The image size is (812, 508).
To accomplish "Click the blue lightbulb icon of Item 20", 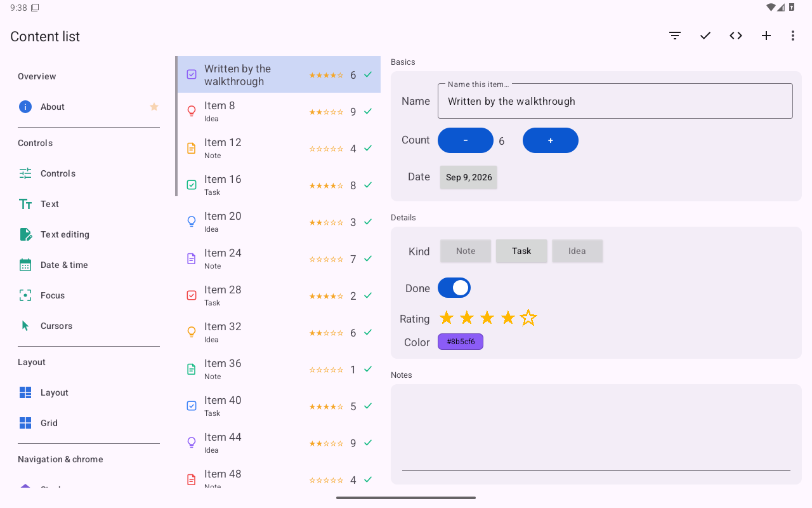I will (x=192, y=222).
